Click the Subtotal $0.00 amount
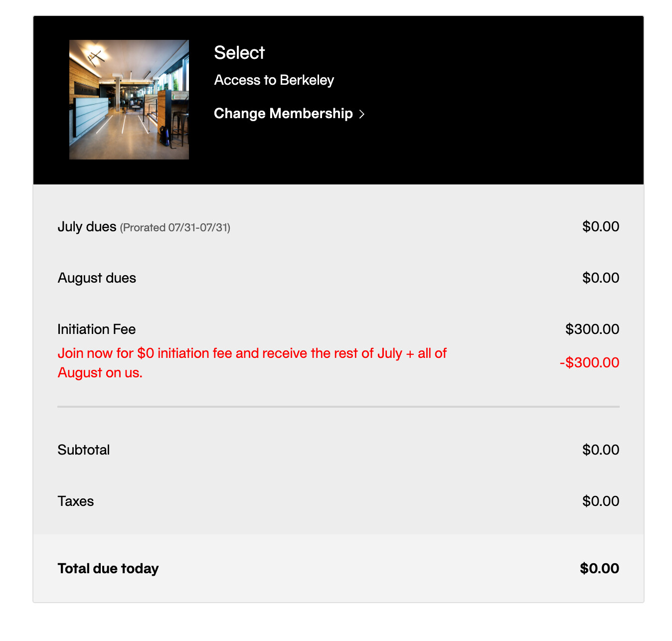The height and width of the screenshot is (641, 672). [601, 450]
